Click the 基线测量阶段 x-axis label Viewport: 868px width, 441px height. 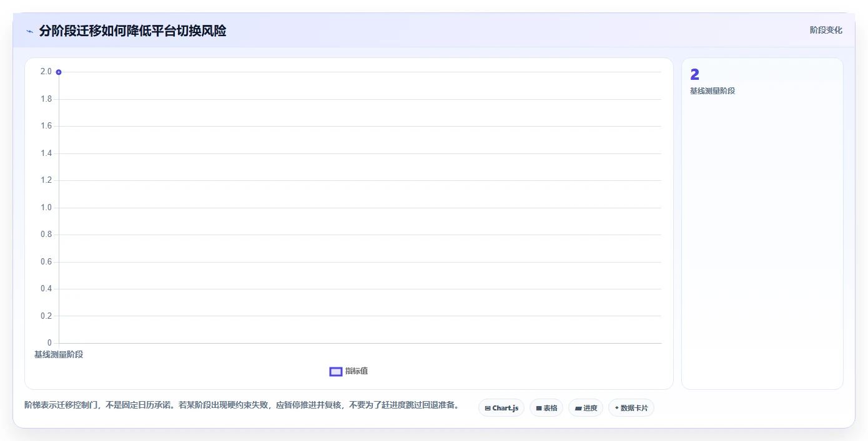coord(59,354)
